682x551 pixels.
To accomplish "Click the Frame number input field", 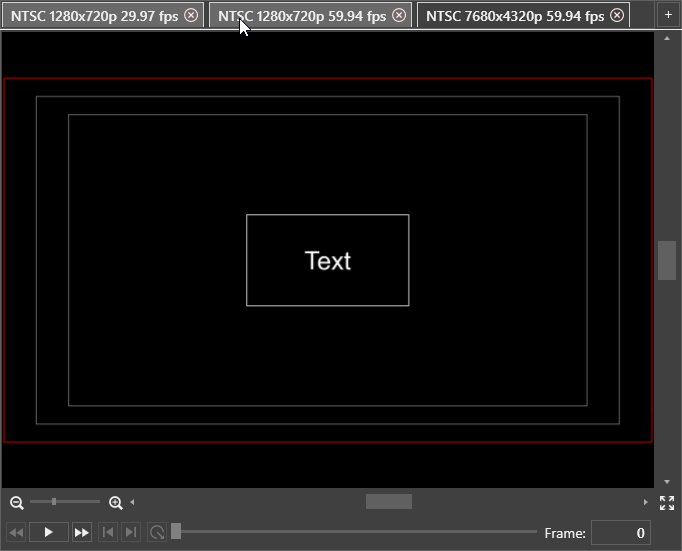I will point(621,532).
